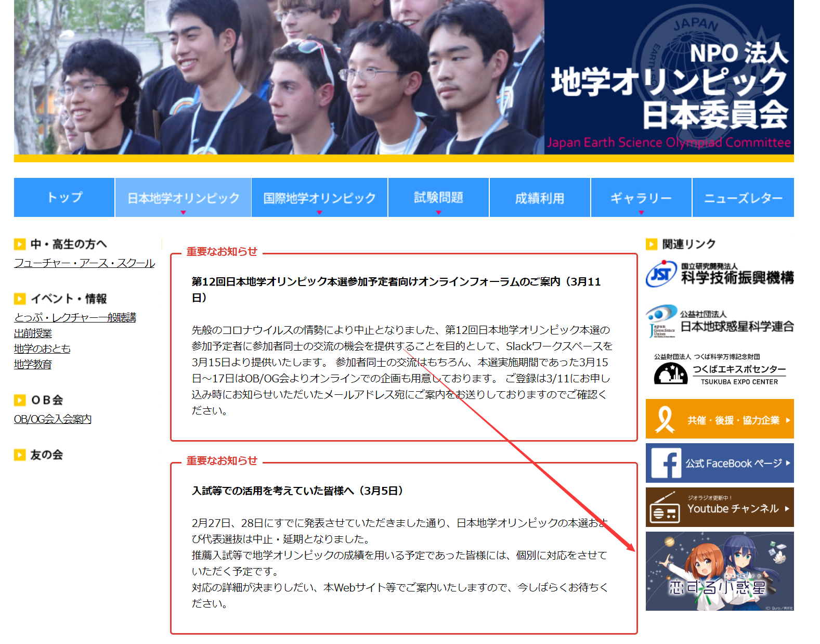820x644 pixels.
Task: Open 恋する小惑星 anime banner
Action: [x=720, y=571]
